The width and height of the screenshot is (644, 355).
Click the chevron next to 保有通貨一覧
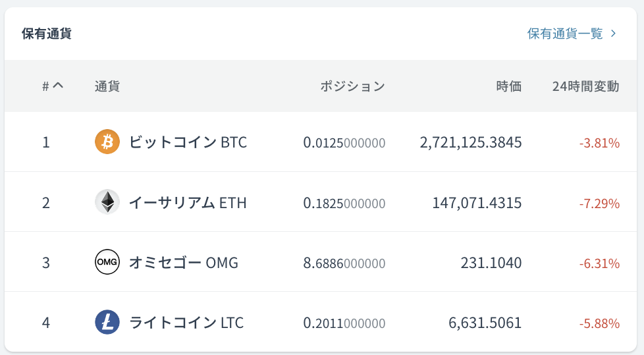pyautogui.click(x=613, y=34)
